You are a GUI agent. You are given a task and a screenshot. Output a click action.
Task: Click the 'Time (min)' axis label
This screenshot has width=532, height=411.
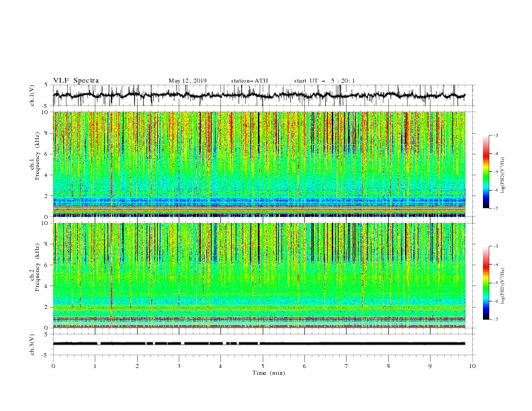269,373
